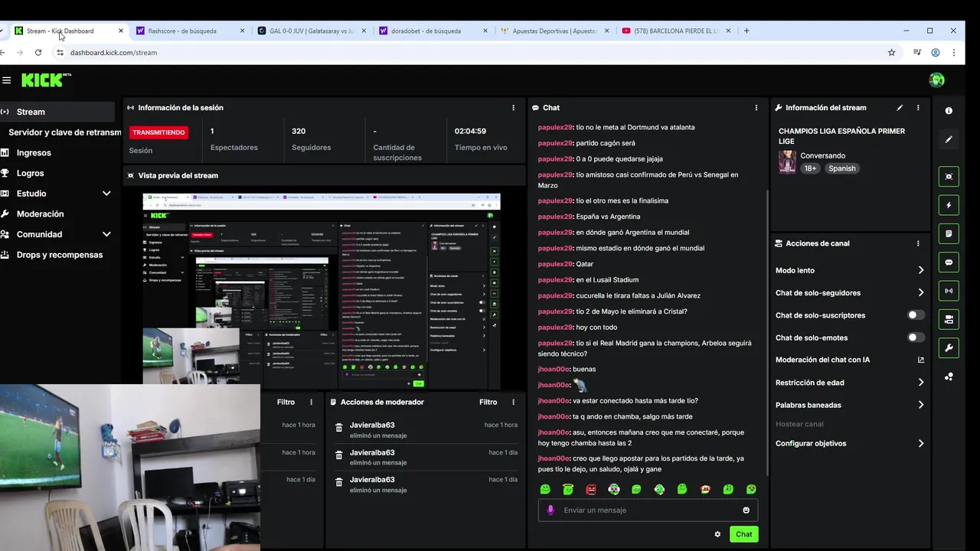Image resolution: width=980 pixels, height=551 pixels.
Task: Click the wrench icon in the right rail
Action: (x=949, y=348)
